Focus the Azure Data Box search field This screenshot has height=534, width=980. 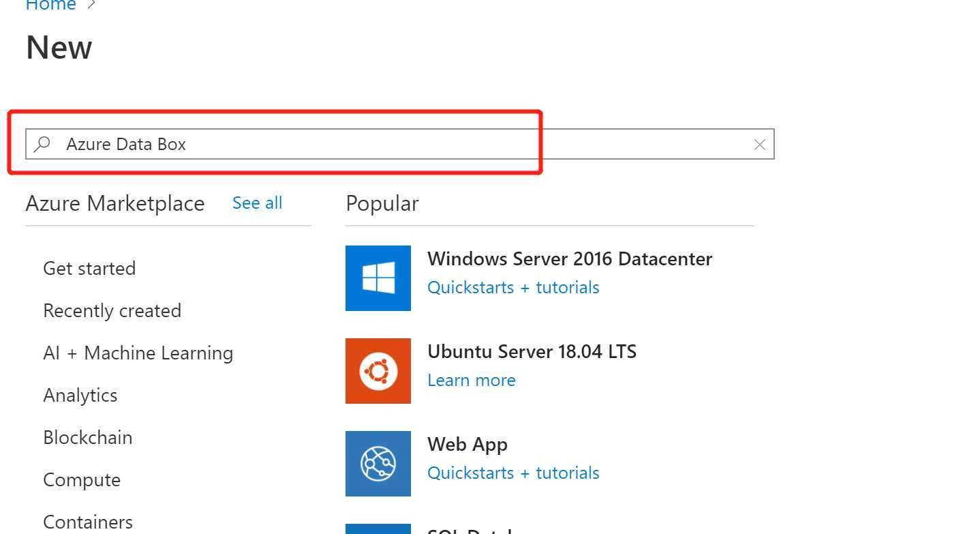point(399,144)
